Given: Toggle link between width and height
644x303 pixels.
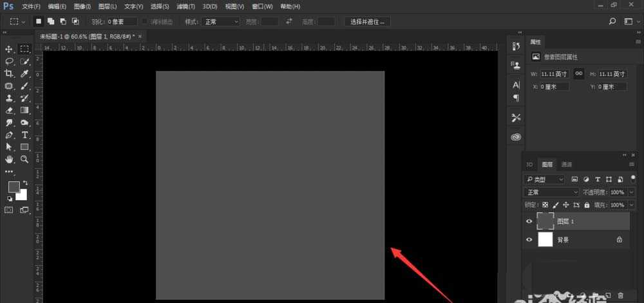Looking at the screenshot, I should [579, 74].
